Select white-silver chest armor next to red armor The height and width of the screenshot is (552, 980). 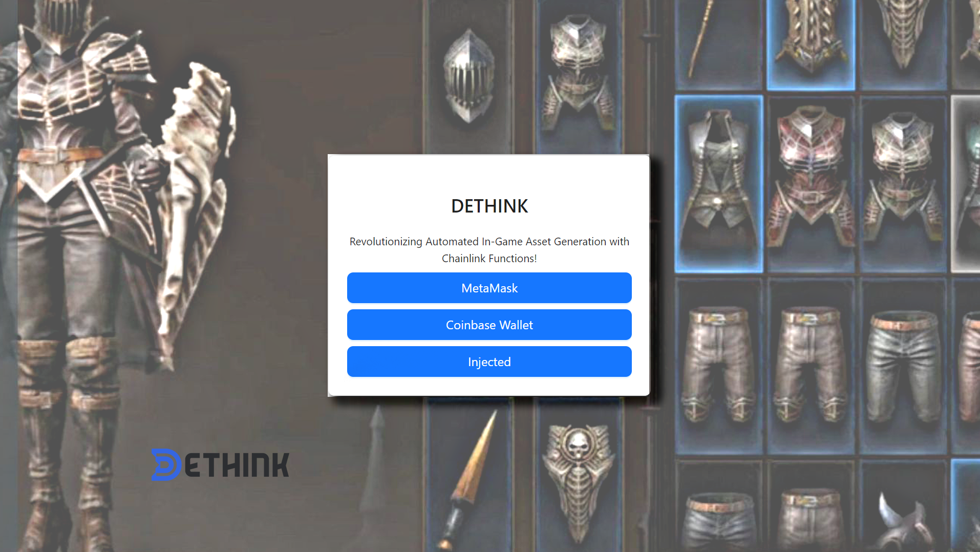903,174
